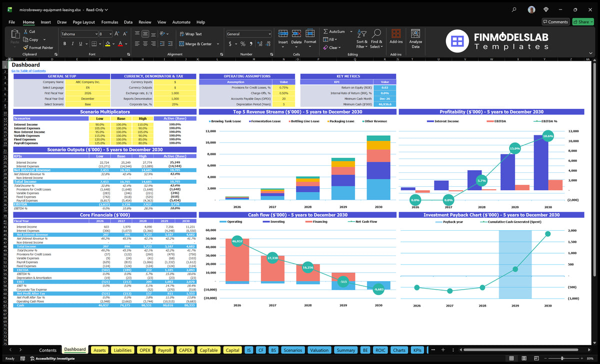
Task: Open the Automate ribbon tab
Action: tap(181, 22)
